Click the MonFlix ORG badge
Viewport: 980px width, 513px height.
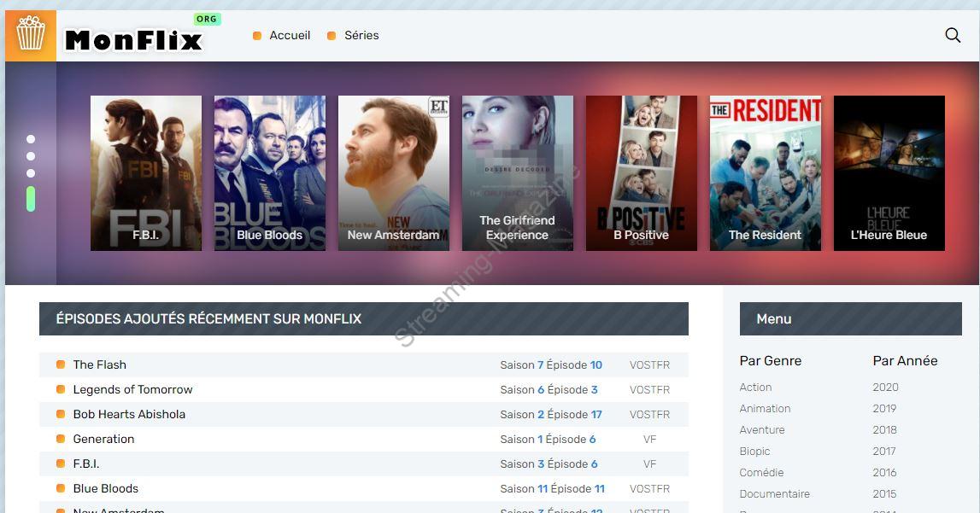click(x=207, y=19)
